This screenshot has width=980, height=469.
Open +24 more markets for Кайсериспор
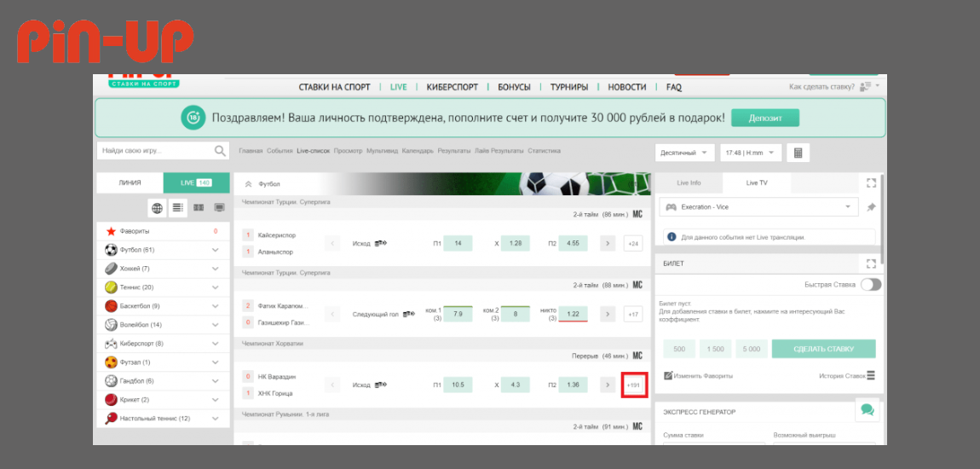click(633, 243)
